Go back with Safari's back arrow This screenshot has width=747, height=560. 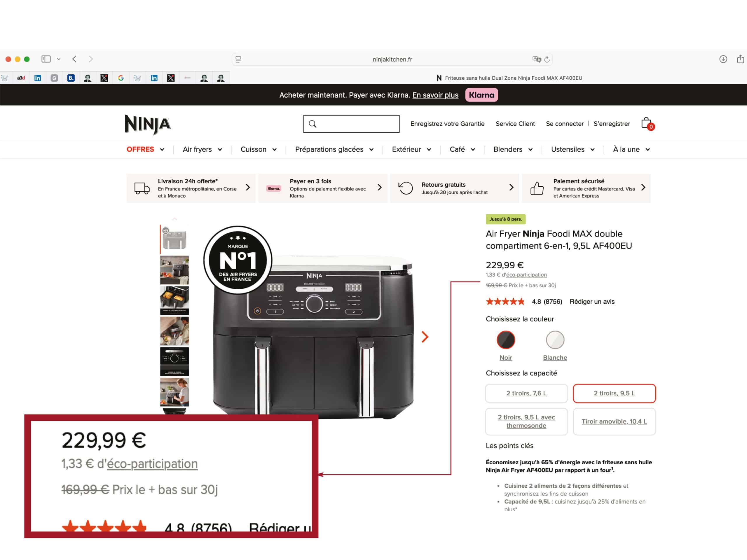point(74,59)
